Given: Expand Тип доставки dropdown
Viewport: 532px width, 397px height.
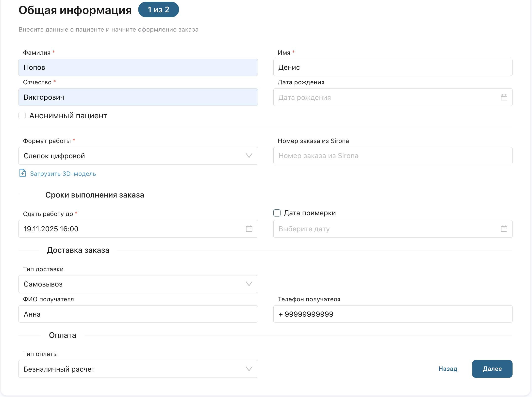Looking at the screenshot, I should 138,284.
